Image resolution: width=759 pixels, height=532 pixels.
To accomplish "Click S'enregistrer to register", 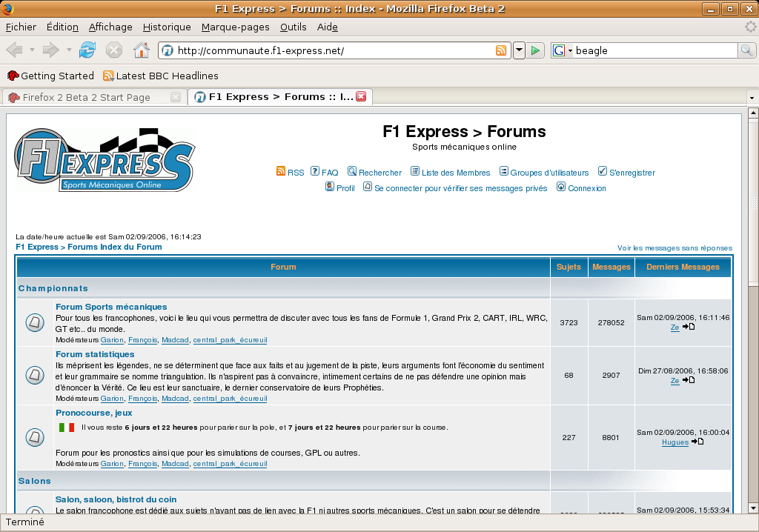I will click(x=626, y=173).
